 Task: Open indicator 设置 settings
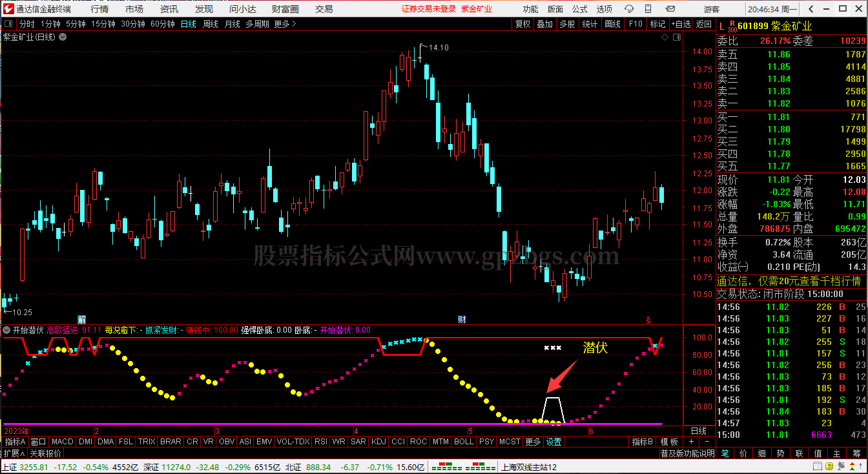point(554,442)
